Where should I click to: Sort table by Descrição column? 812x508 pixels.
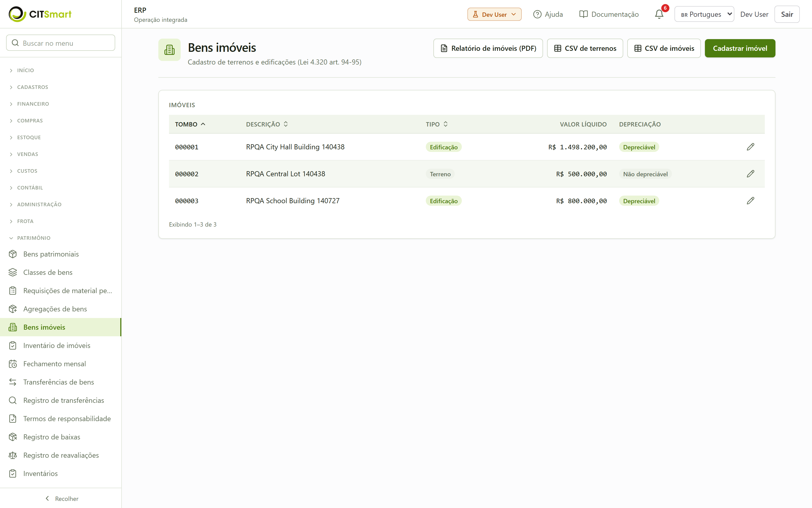(x=267, y=124)
